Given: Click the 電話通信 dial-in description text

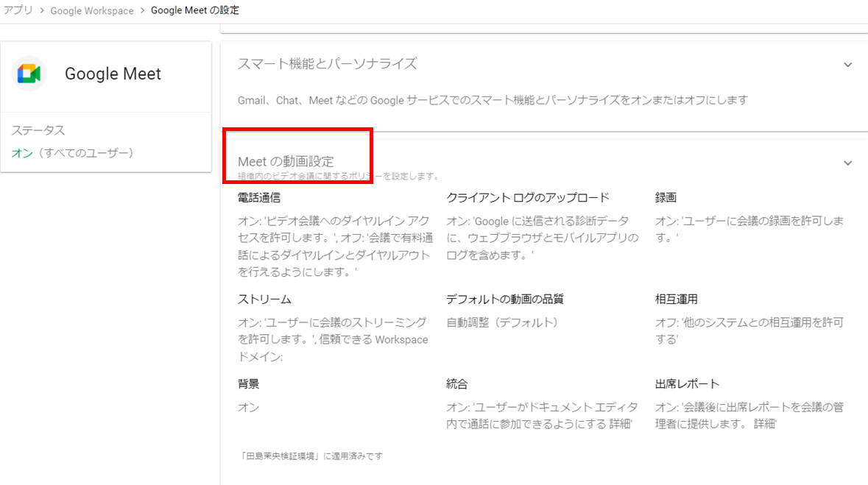Looking at the screenshot, I should coord(336,247).
